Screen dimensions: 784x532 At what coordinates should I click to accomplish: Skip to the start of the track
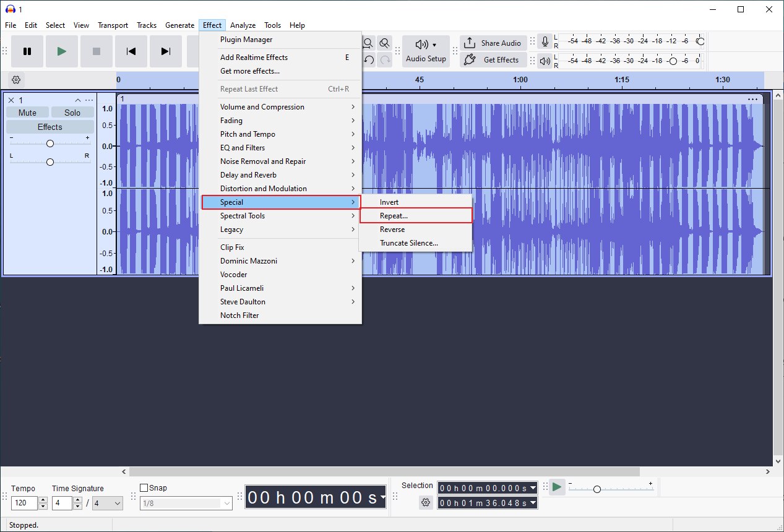(131, 51)
